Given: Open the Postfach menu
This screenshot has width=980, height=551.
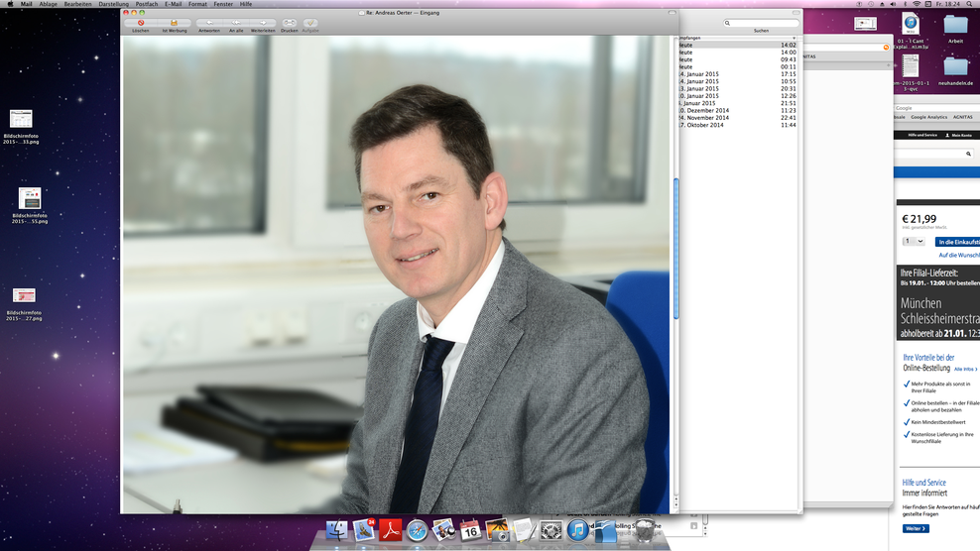Looking at the screenshot, I should coord(147,4).
